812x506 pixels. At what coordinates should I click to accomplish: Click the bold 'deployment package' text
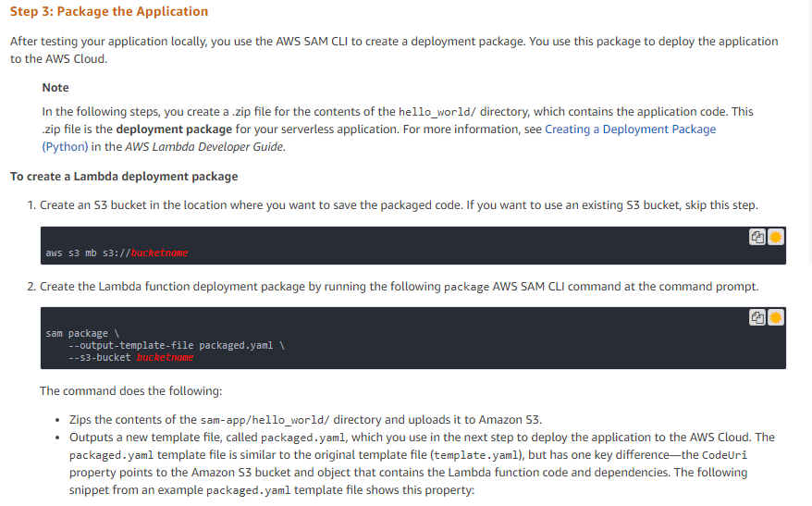[x=174, y=130]
